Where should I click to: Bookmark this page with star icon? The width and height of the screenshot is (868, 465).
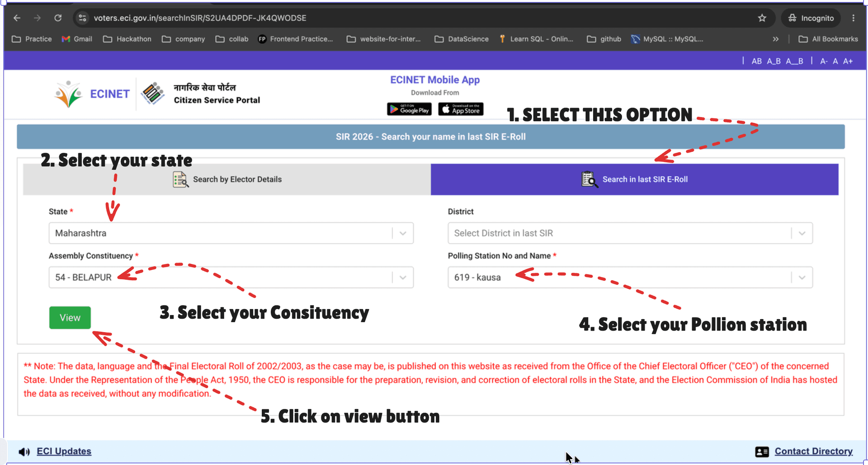(x=762, y=18)
